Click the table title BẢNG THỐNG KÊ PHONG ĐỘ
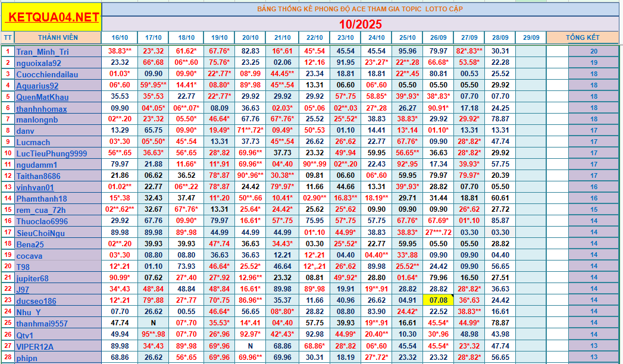The width and height of the screenshot is (623, 364). coord(360,9)
